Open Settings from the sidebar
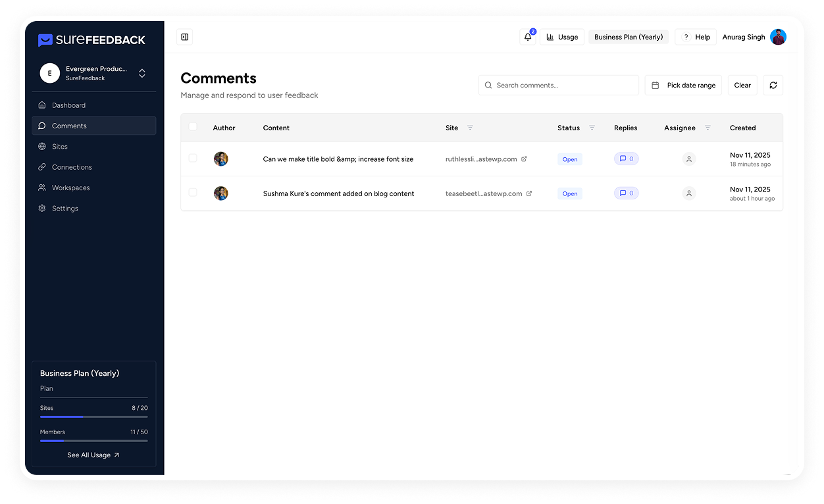The width and height of the screenshot is (824, 504). click(68, 208)
